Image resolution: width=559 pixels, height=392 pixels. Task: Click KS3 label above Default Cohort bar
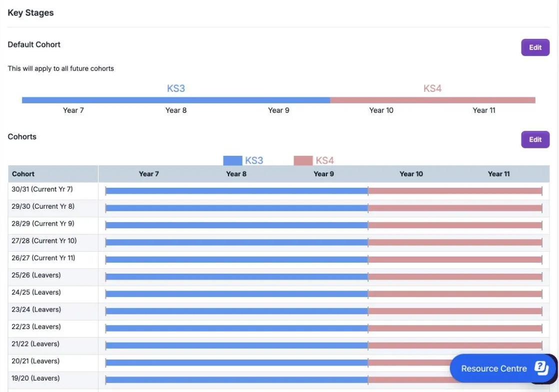point(176,88)
